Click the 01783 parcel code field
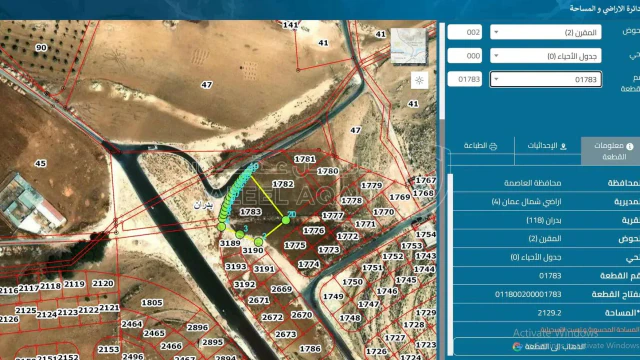The height and width of the screenshot is (360, 640). tap(464, 79)
